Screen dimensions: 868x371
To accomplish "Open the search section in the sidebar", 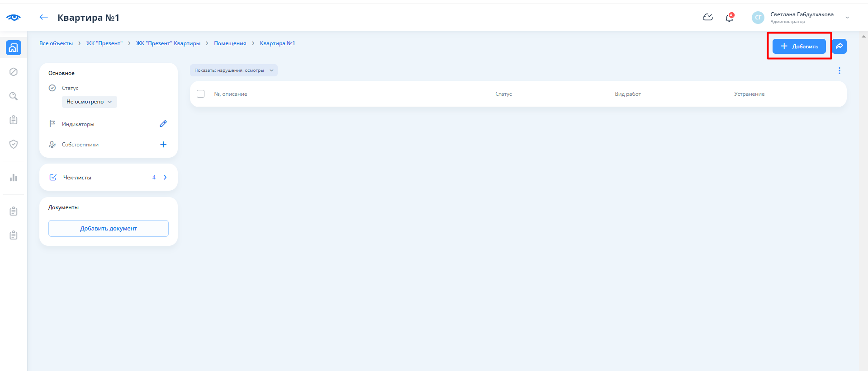I will click(x=14, y=96).
